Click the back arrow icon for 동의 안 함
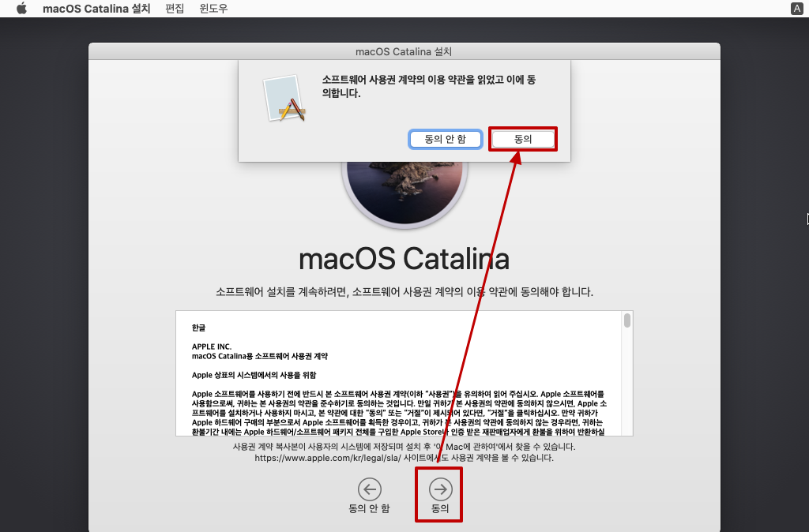The width and height of the screenshot is (809, 532). click(370, 489)
